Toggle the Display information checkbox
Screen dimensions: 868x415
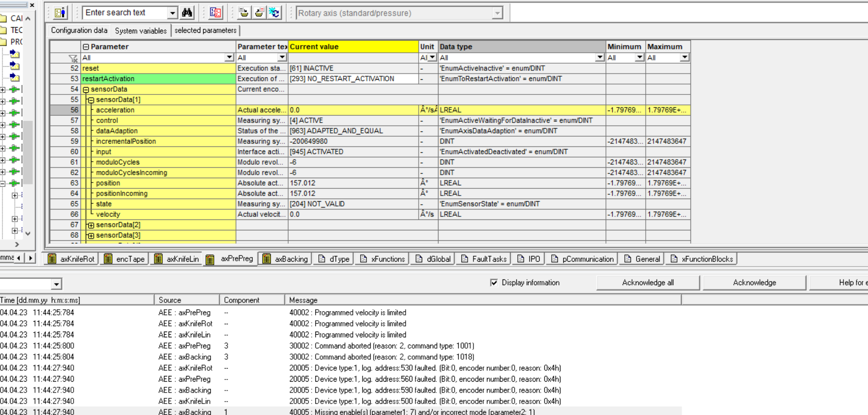(x=494, y=283)
